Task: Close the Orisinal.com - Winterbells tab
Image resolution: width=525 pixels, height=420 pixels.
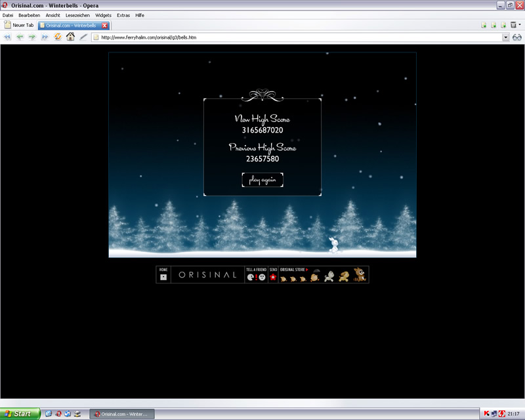Action: pyautogui.click(x=105, y=26)
